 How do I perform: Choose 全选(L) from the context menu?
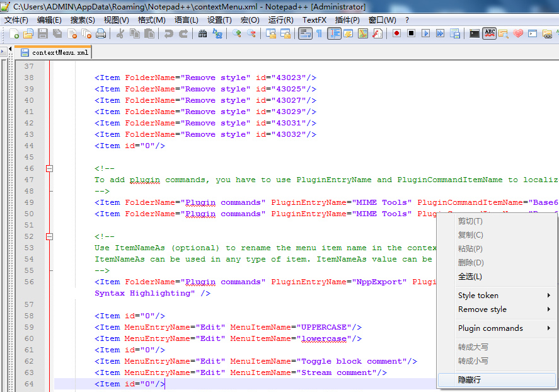[x=470, y=277]
